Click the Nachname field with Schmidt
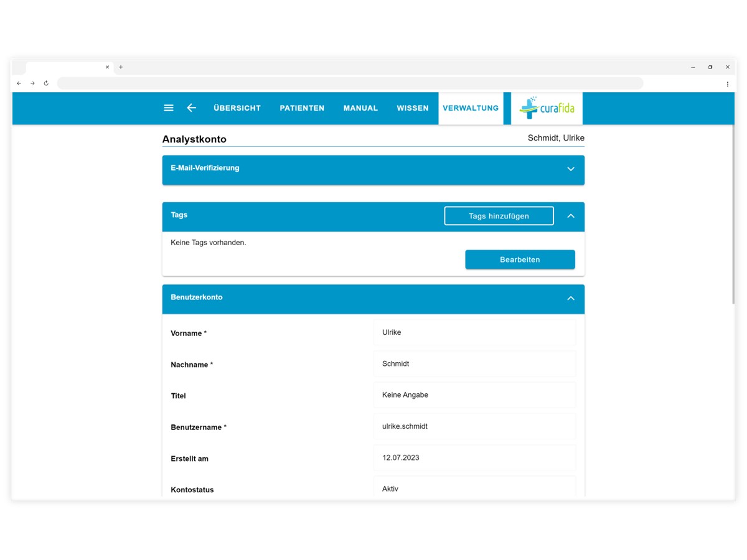The width and height of the screenshot is (747, 560). click(x=474, y=364)
